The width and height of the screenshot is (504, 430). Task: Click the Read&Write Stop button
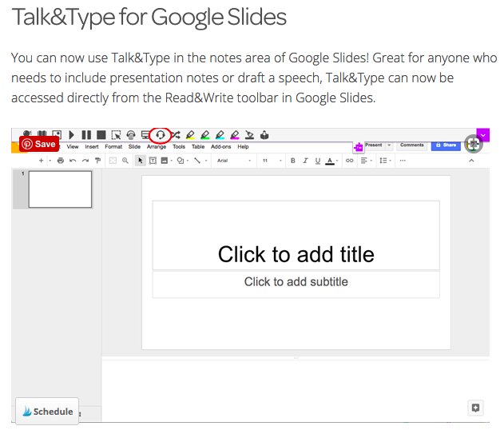point(101,135)
